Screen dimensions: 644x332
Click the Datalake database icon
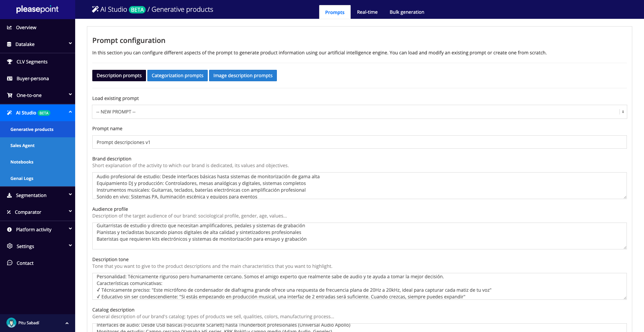[x=9, y=44]
